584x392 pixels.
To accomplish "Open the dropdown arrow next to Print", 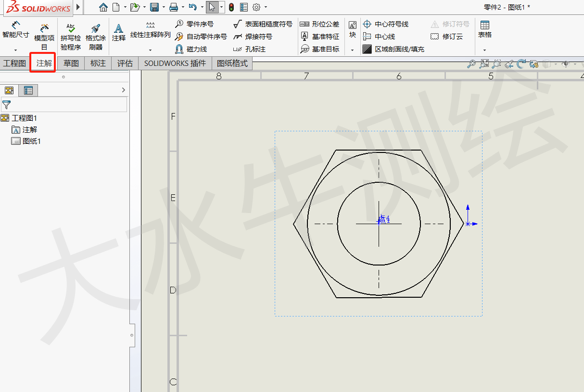I will [x=183, y=7].
